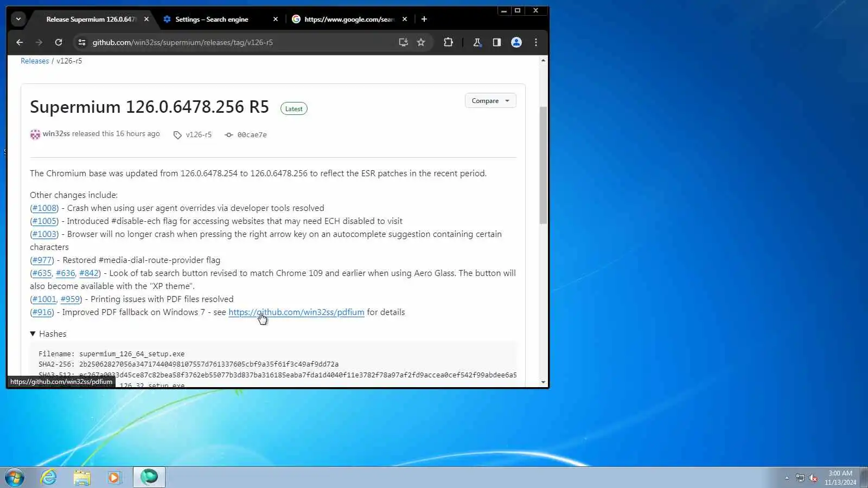Open issue #635 link
The width and height of the screenshot is (868, 488).
[x=42, y=273]
